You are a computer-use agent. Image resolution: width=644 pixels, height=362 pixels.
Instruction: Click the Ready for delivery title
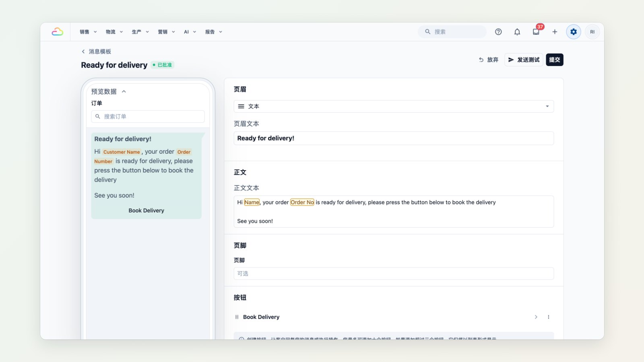114,65
